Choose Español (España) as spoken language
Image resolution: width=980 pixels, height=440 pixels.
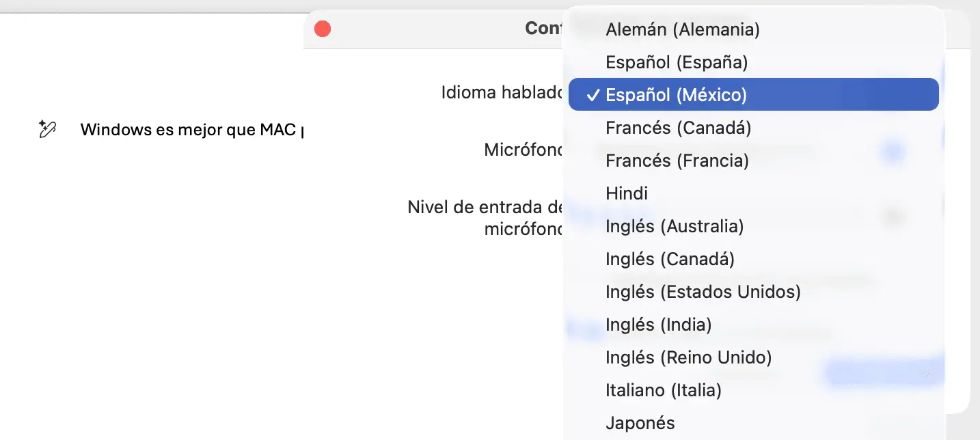click(677, 62)
